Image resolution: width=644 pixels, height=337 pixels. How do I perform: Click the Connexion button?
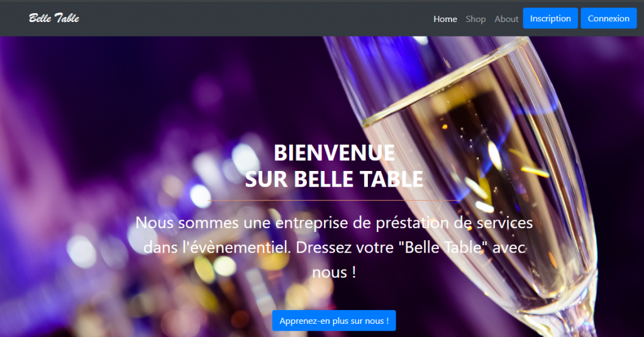click(x=609, y=18)
